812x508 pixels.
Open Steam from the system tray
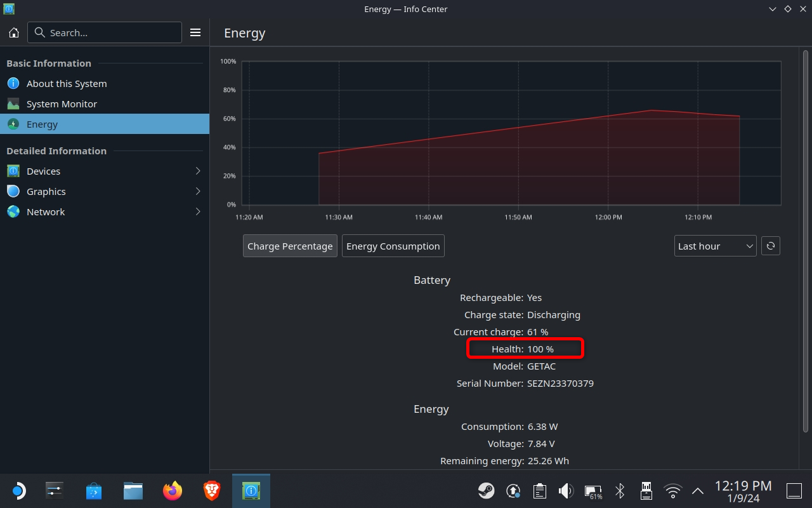[487, 490]
